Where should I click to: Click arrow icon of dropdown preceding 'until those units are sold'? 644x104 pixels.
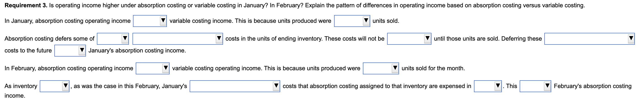(x=428, y=38)
